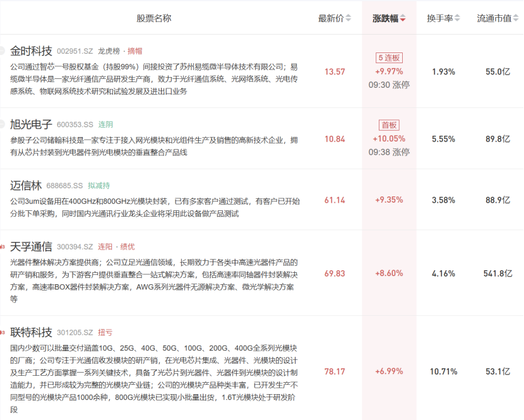Click the 扭亏 tag on 联特科技
524x420 pixels.
[105, 333]
